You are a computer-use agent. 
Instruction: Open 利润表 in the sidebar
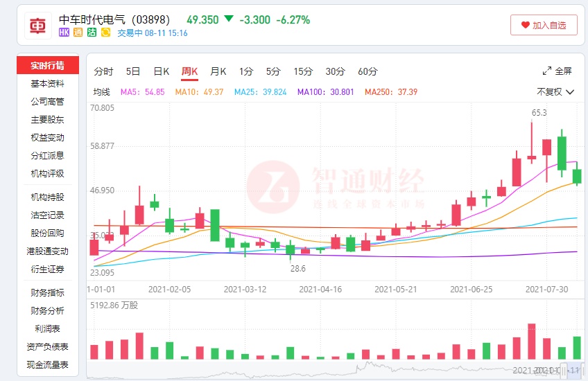pyautogui.click(x=48, y=328)
